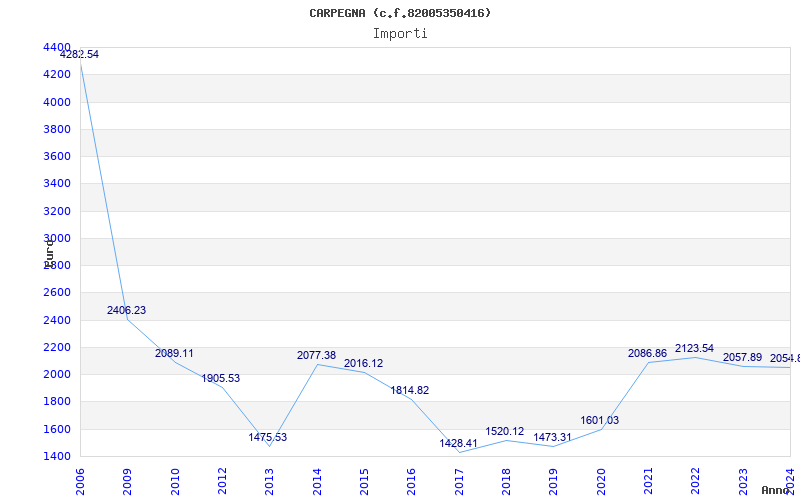Click the x-axis year 2014
The width and height of the screenshot is (800, 500).
[x=317, y=482]
